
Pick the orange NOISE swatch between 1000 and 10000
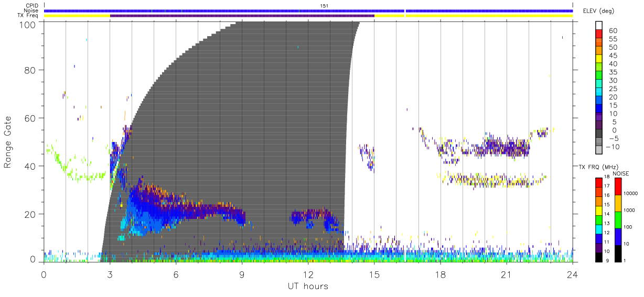(618, 204)
